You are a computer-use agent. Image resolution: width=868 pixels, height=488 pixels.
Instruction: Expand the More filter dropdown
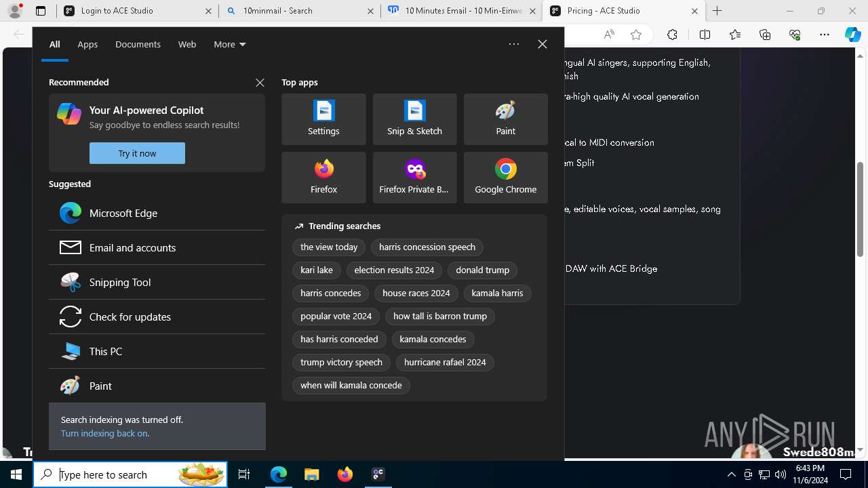tap(229, 44)
